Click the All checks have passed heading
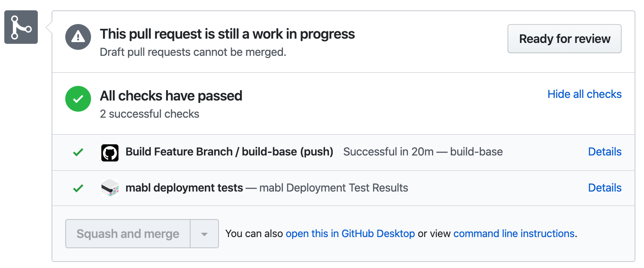The image size is (644, 268). 171,95
